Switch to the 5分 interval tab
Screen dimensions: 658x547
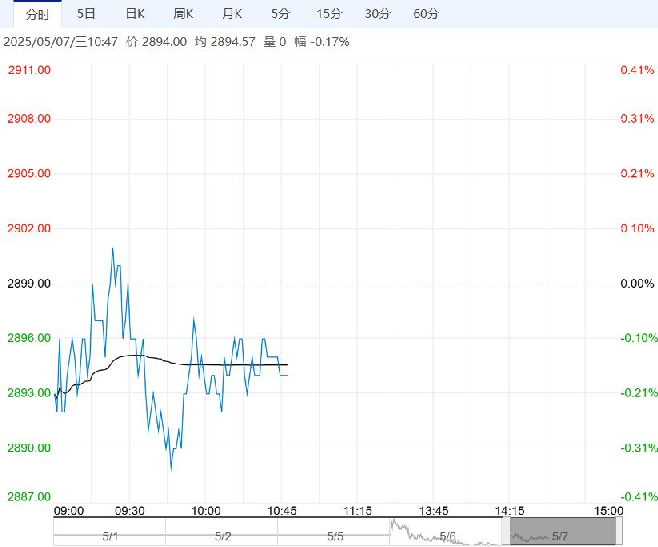tap(280, 14)
